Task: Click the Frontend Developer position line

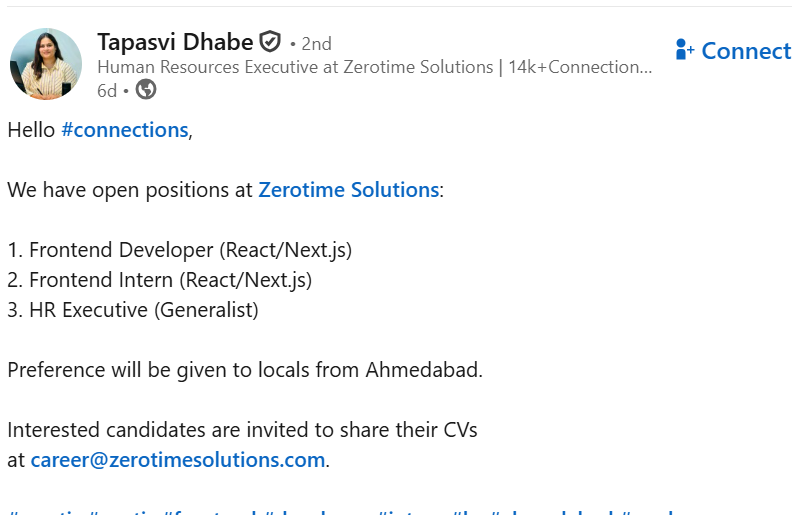Action: pyautogui.click(x=180, y=250)
